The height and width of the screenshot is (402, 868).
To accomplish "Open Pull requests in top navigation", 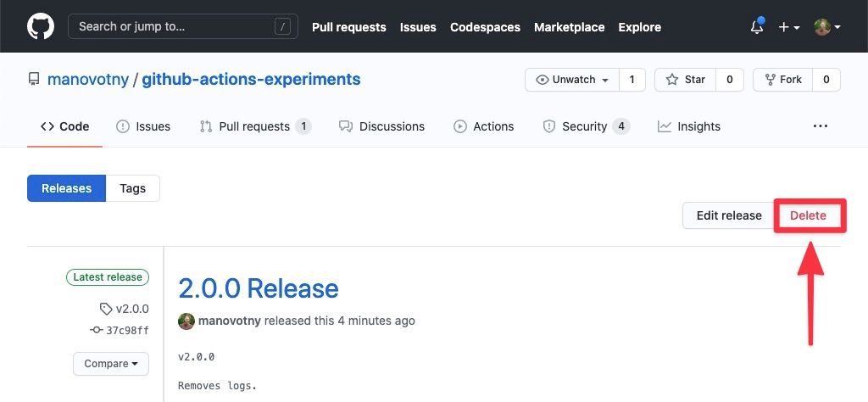I will (x=348, y=27).
